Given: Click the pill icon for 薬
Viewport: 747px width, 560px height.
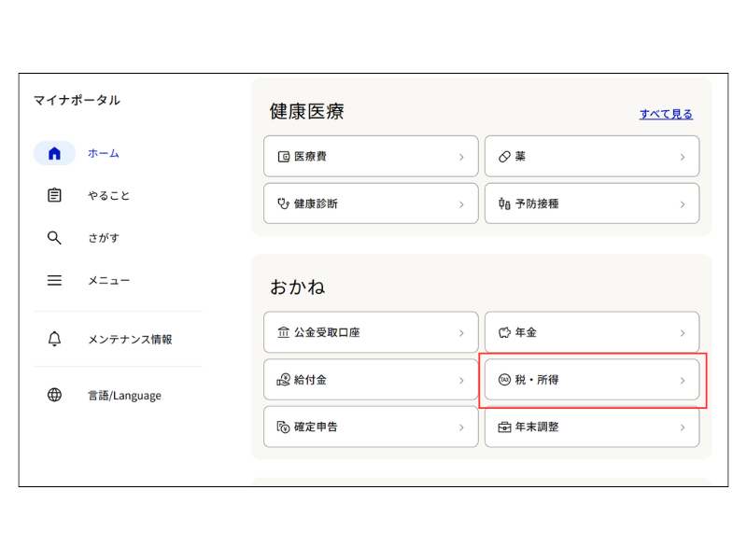Looking at the screenshot, I should pyautogui.click(x=504, y=157).
